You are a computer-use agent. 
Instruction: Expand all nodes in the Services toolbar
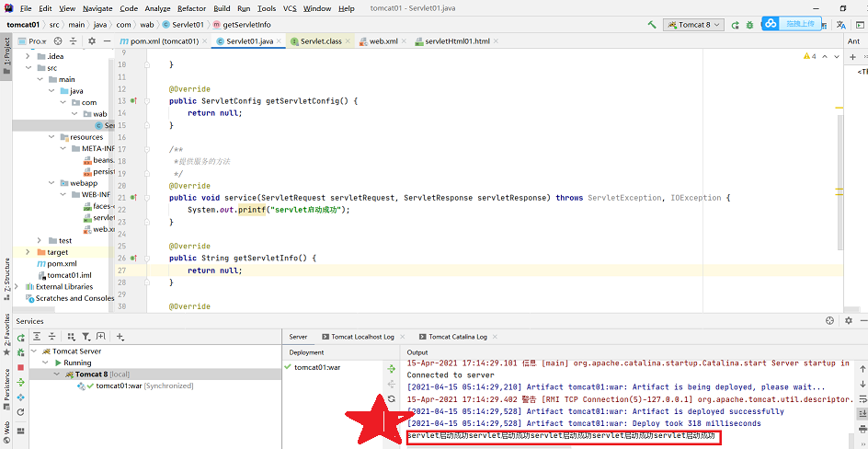pos(37,336)
